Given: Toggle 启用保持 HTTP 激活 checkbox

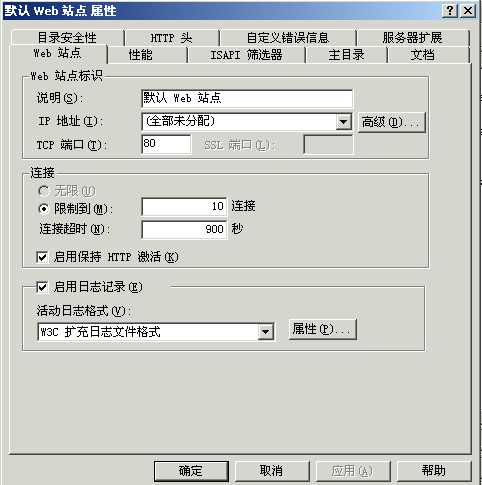Looking at the screenshot, I should pos(42,257).
